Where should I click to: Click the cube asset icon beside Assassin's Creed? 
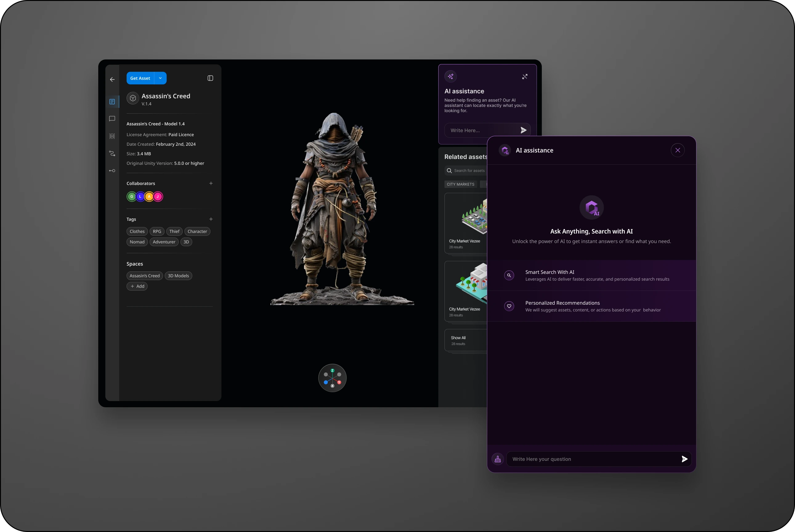(133, 98)
